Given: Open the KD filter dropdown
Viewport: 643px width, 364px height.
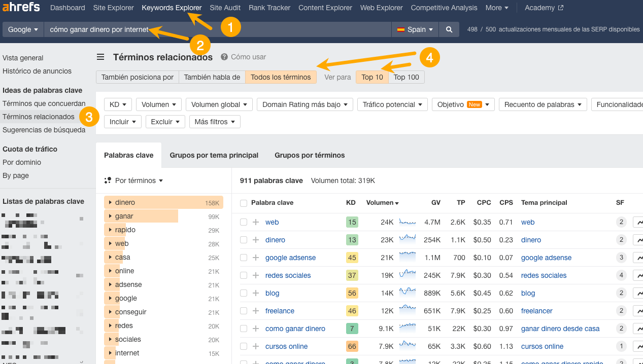Looking at the screenshot, I should pos(117,103).
